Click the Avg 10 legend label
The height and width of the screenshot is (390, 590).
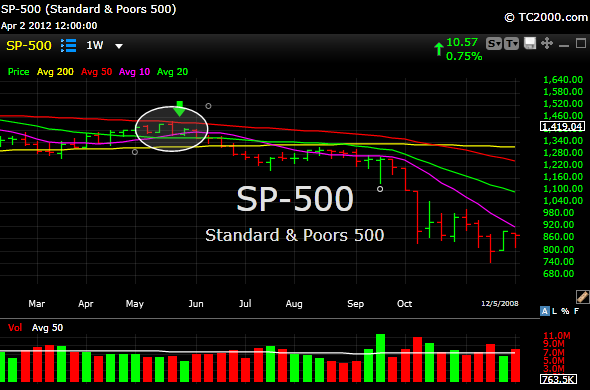tap(134, 72)
